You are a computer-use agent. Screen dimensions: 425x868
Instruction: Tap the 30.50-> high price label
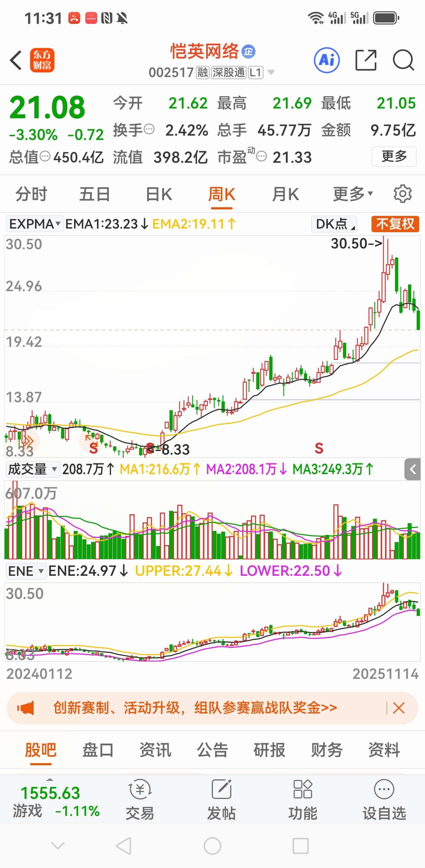point(357,243)
